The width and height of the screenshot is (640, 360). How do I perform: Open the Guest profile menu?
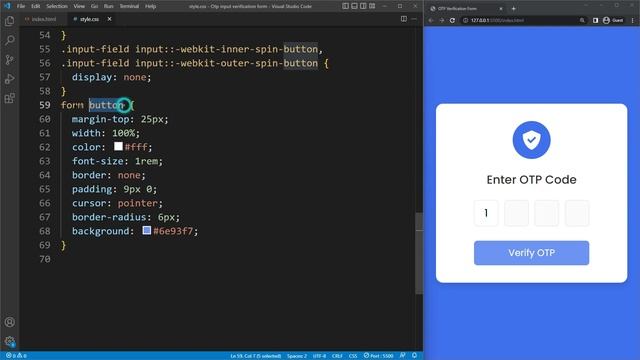click(613, 20)
